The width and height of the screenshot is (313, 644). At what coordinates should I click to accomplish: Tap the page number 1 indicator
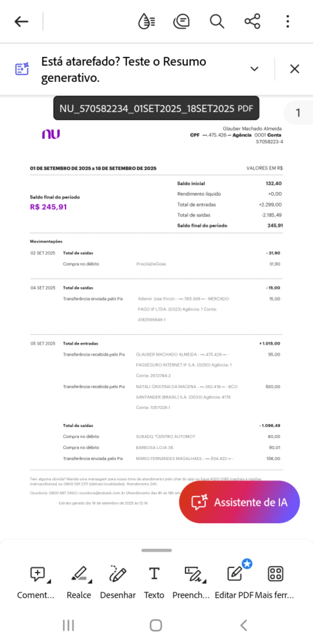pyautogui.click(x=298, y=113)
